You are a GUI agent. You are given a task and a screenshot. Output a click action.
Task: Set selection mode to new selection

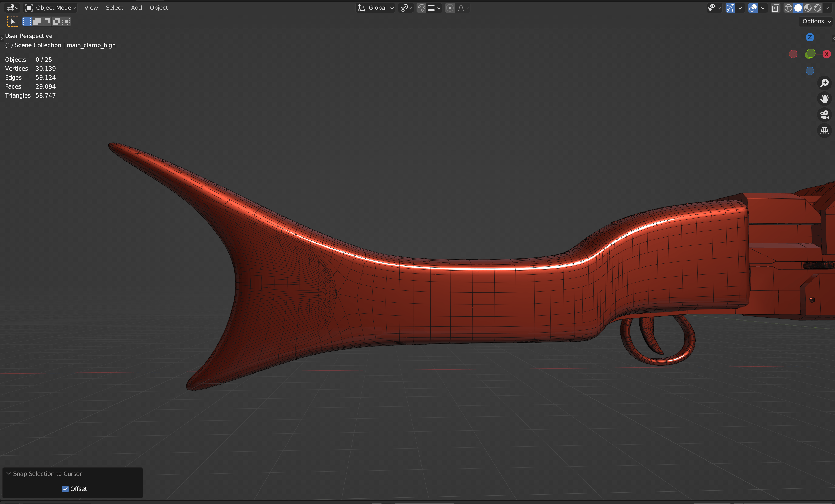click(x=27, y=21)
